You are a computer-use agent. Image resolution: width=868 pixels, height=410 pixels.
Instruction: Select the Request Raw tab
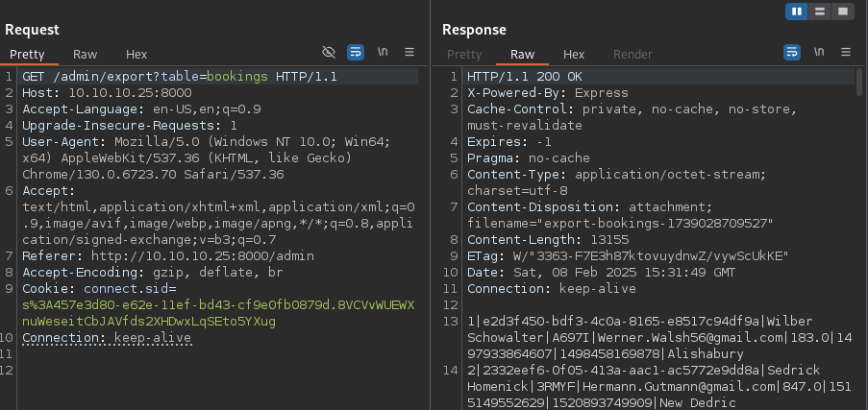85,55
